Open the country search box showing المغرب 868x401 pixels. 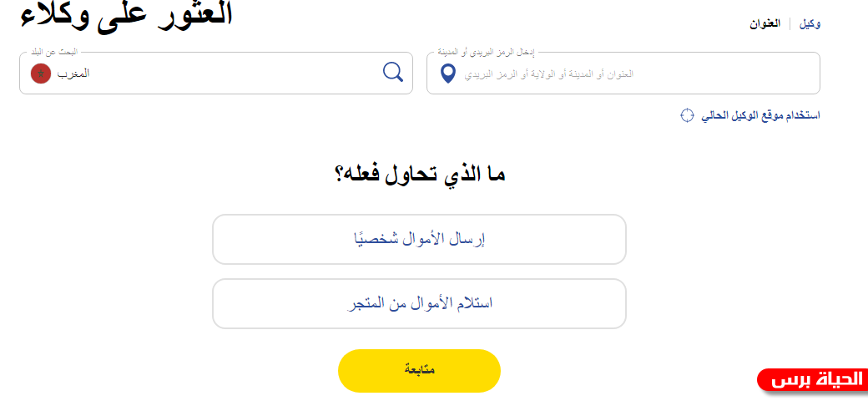click(x=216, y=74)
